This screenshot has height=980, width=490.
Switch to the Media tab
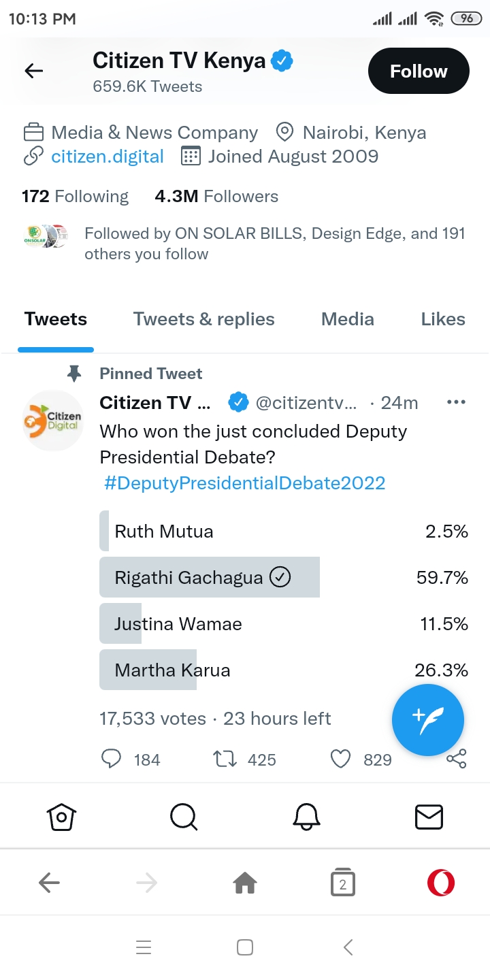(347, 319)
